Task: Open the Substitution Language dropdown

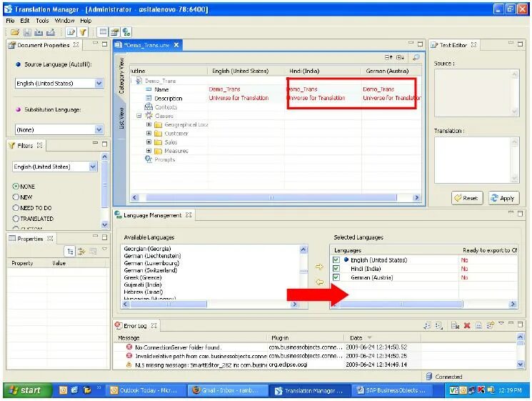Action: pyautogui.click(x=99, y=129)
